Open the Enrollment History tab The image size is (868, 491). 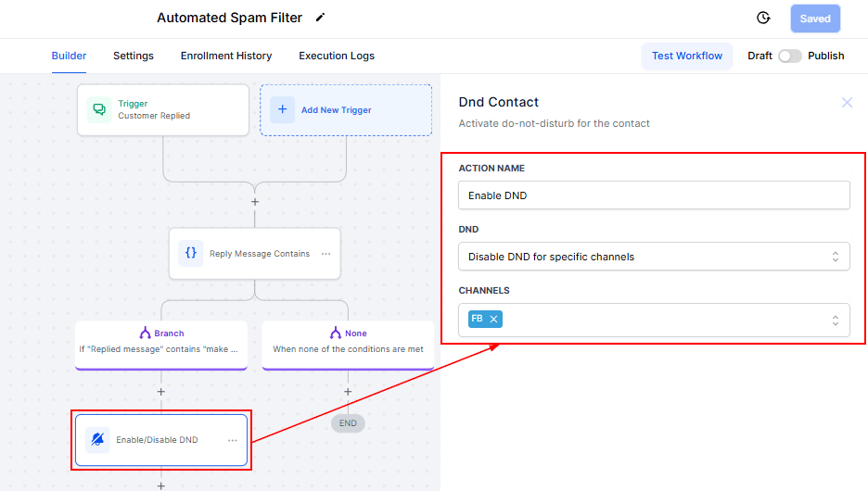click(226, 56)
